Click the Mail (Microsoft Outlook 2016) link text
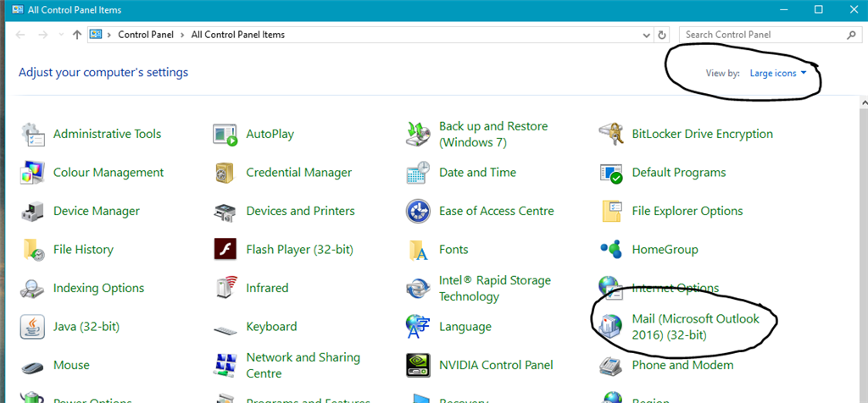Image resolution: width=868 pixels, height=403 pixels. (696, 327)
